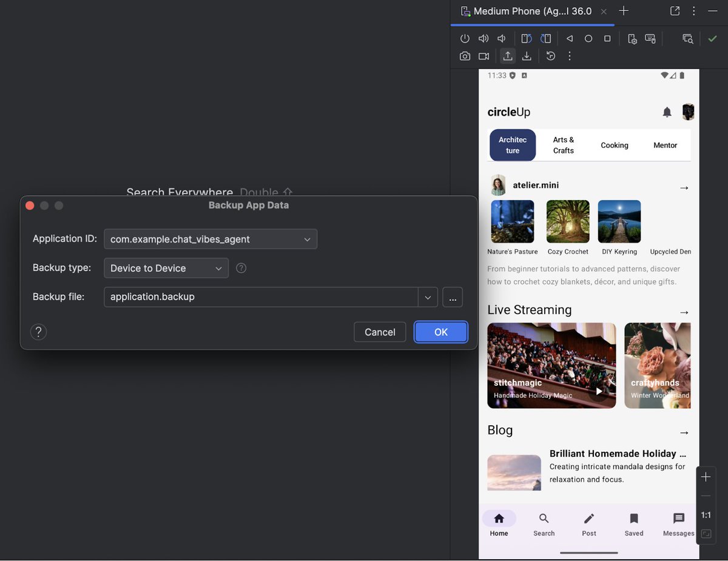This screenshot has width=728, height=561.
Task: Confirm the backup by clicking OK
Action: pyautogui.click(x=440, y=332)
